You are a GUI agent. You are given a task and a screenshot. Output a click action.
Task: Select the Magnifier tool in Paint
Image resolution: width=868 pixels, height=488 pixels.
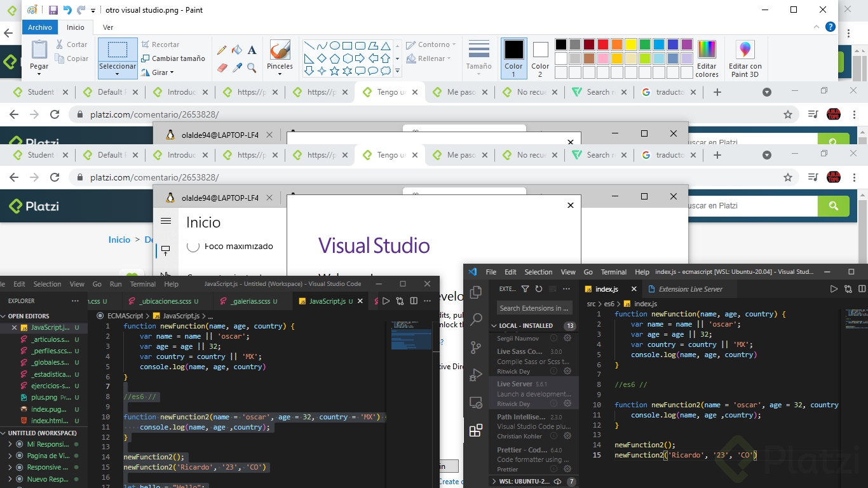click(252, 67)
